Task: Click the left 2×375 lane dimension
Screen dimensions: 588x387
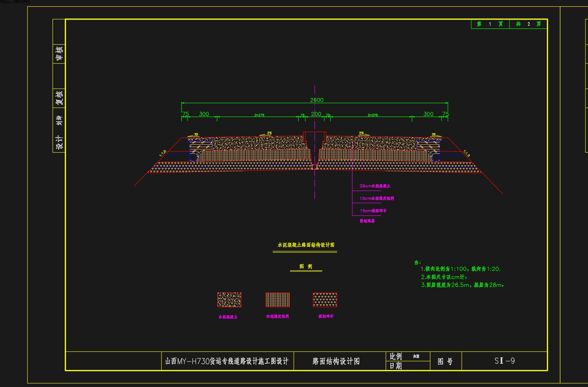Action: click(259, 115)
